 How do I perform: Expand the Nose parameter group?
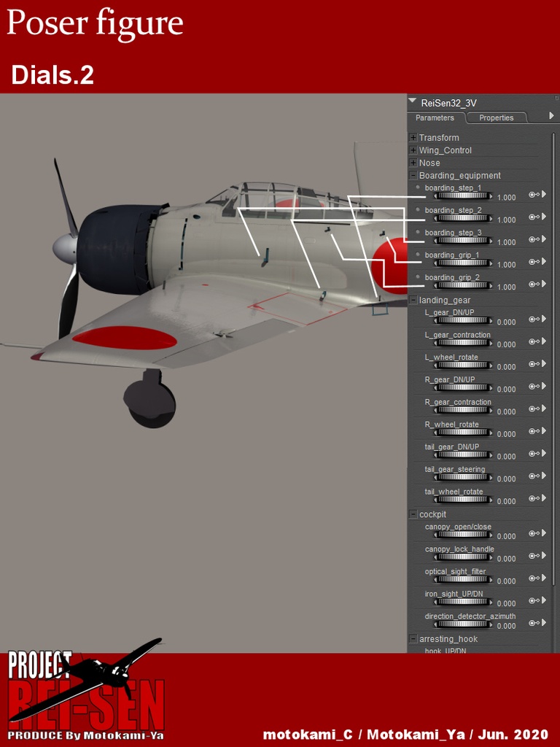(x=413, y=163)
